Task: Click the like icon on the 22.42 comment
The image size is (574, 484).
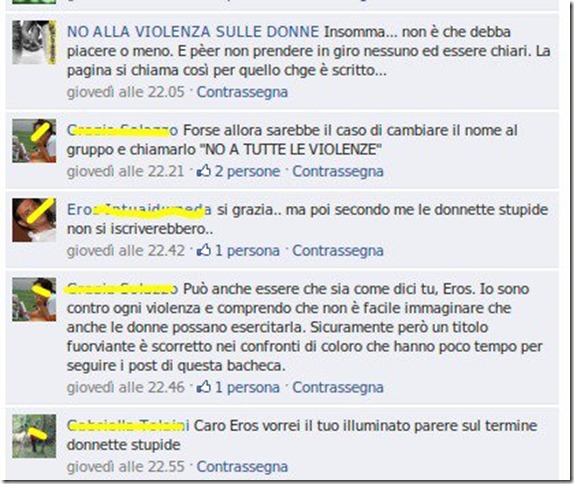Action: 204,250
